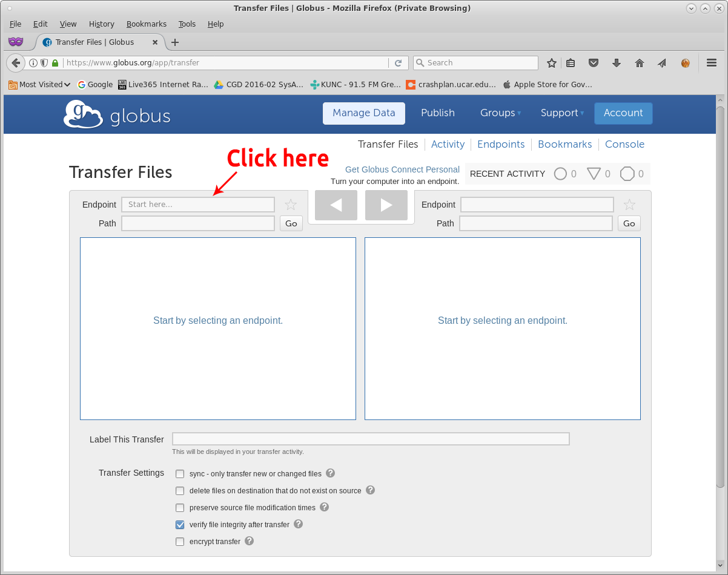Switch to the Activity tab
Image resolution: width=728 pixels, height=575 pixels.
pos(448,144)
